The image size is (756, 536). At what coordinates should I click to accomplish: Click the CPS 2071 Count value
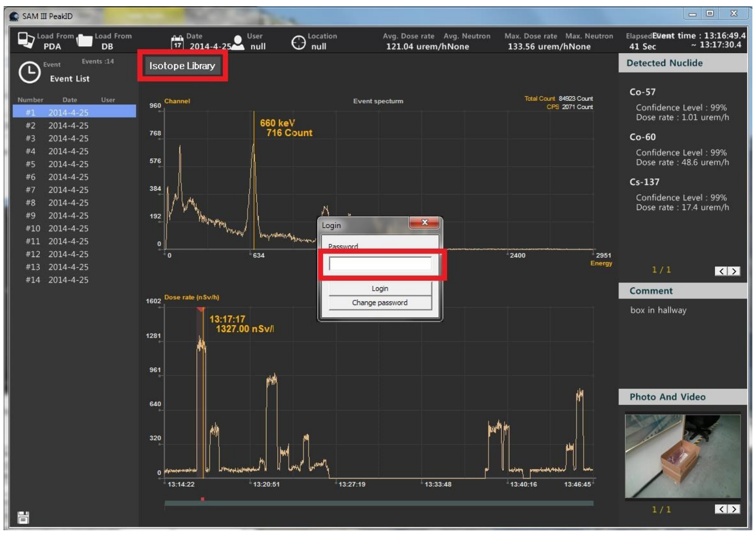[x=577, y=107]
